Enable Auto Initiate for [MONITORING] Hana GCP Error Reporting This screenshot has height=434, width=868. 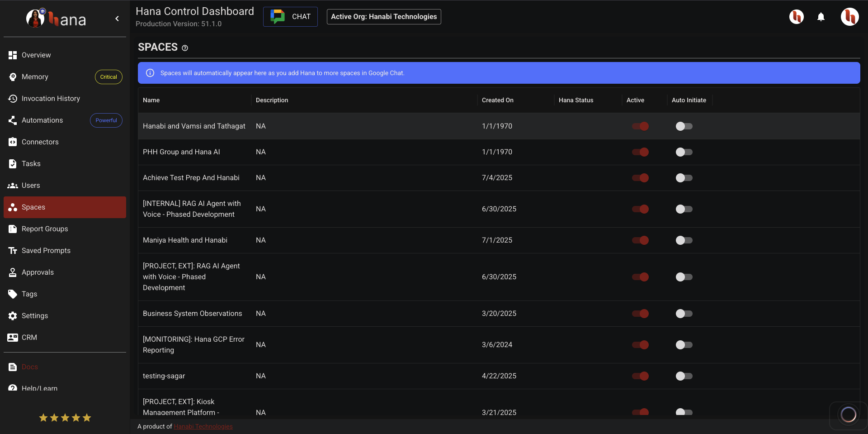(x=684, y=345)
